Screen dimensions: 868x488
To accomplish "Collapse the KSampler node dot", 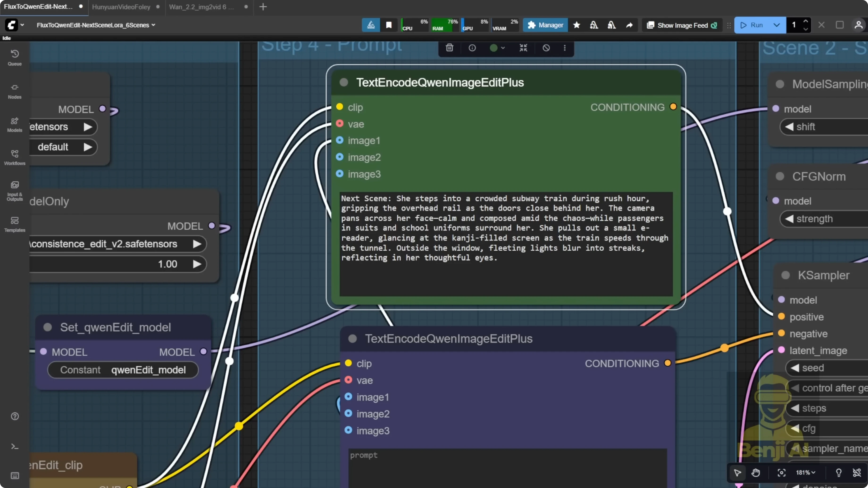I will click(785, 275).
